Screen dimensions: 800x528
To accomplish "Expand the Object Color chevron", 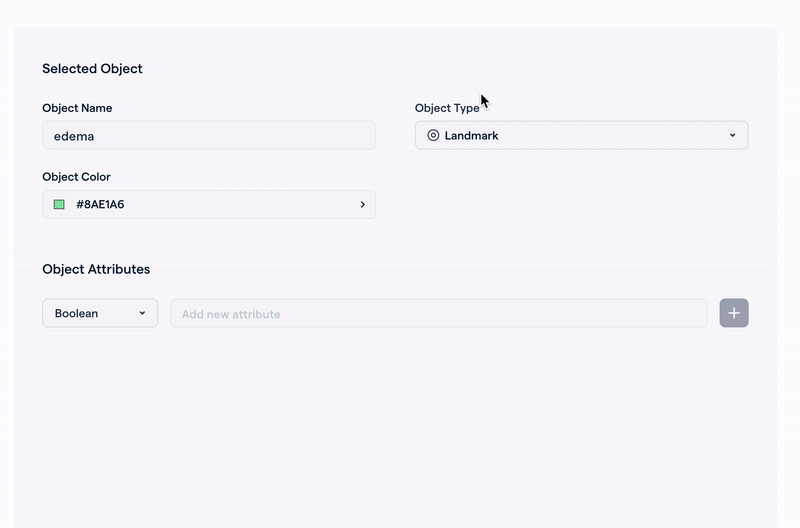I will (363, 204).
